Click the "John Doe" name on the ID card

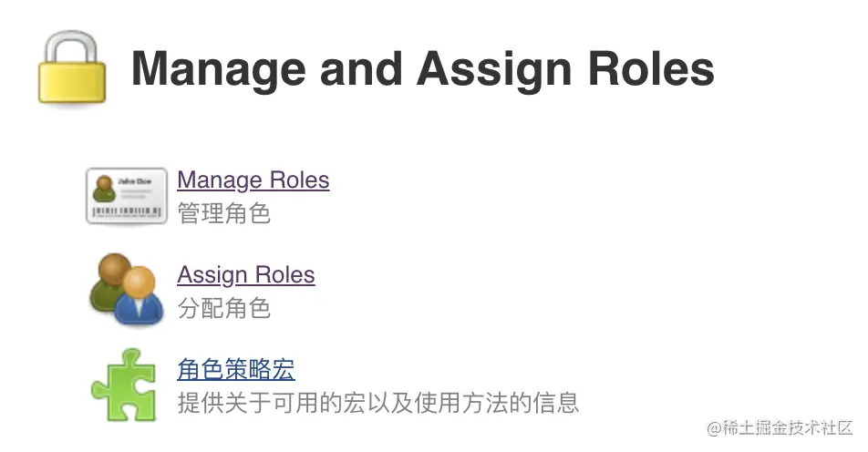tap(134, 180)
